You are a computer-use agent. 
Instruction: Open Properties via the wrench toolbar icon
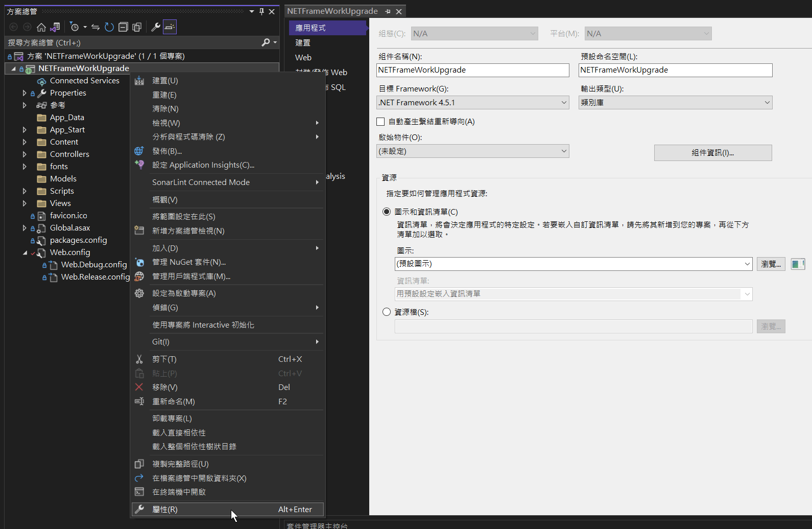[156, 27]
